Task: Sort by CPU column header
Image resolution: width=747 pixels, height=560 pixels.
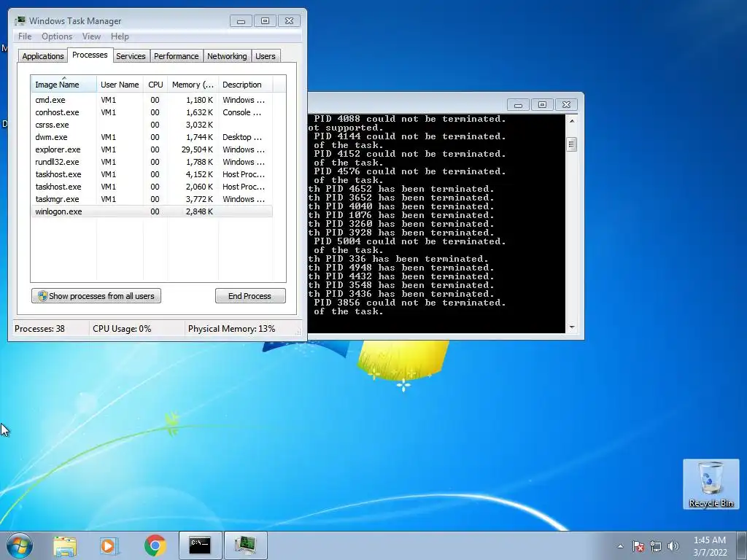Action: click(155, 85)
